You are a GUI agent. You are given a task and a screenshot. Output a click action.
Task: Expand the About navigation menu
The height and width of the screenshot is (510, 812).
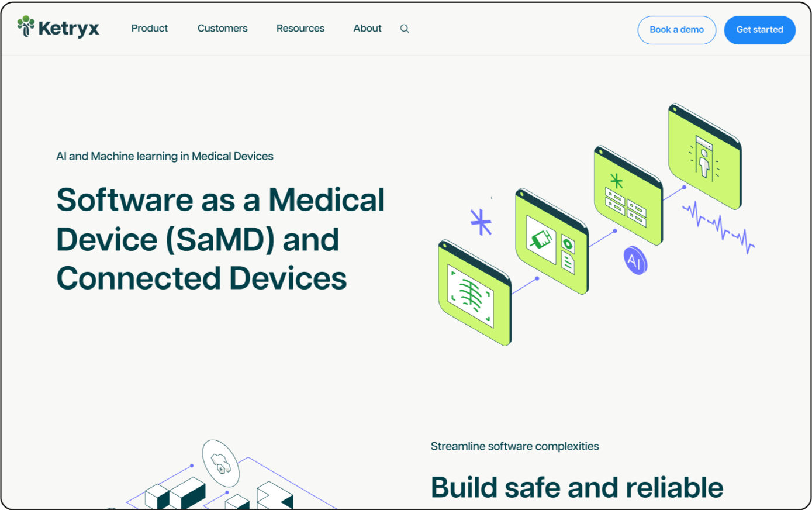pos(367,29)
